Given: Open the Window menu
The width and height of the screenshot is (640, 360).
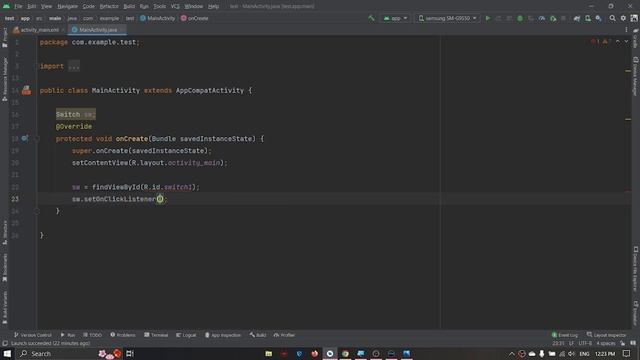Looking at the screenshot, I should 193,7.
